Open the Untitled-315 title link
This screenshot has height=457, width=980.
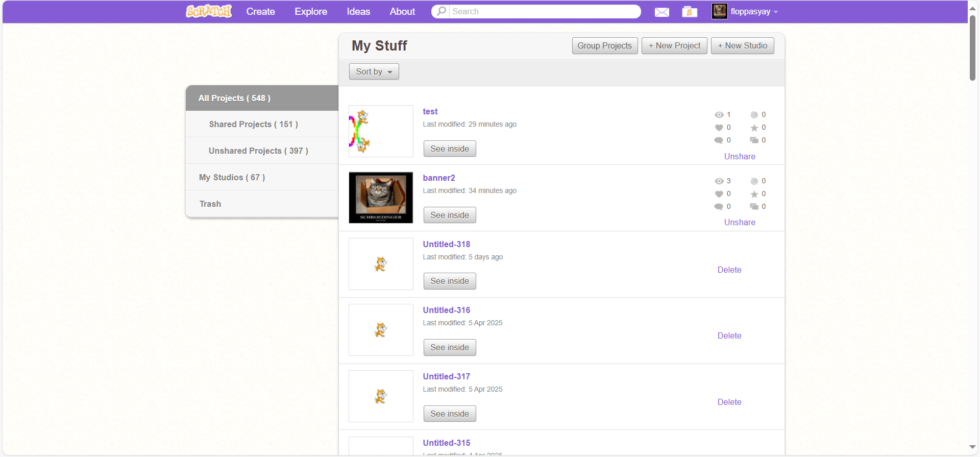[x=446, y=443]
